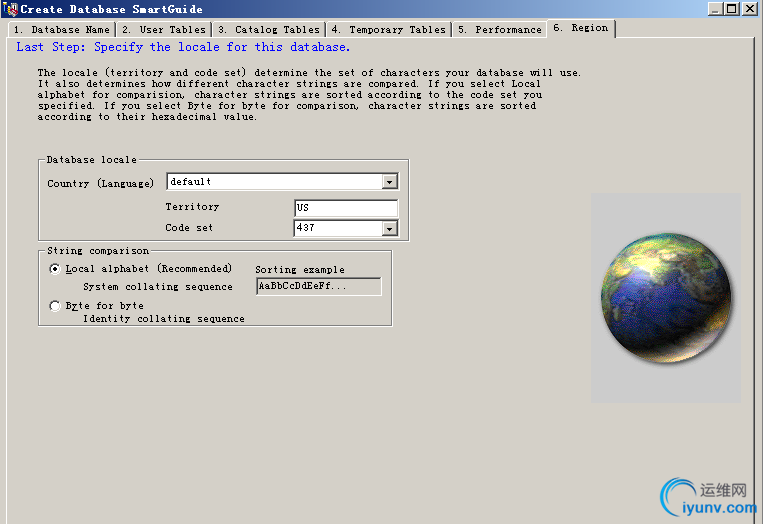This screenshot has height=524, width=763.
Task: Select the Byte for byte radio button
Action: click(55, 306)
